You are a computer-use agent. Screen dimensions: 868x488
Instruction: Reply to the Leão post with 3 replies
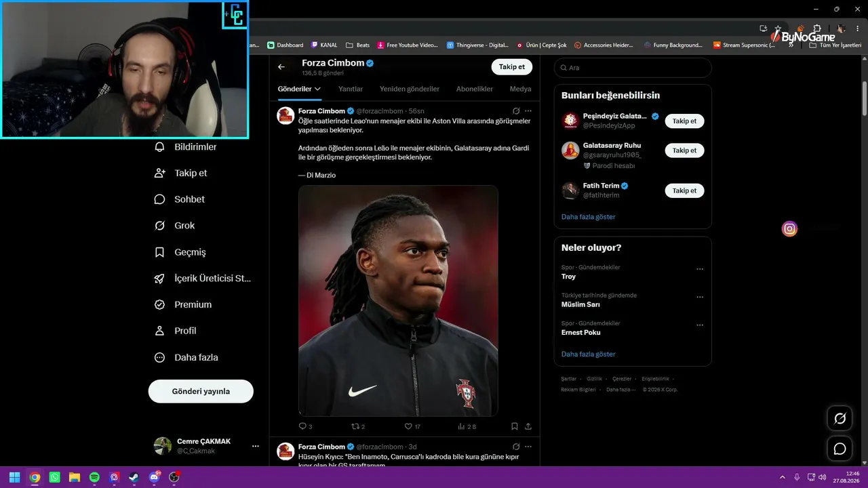tap(305, 426)
